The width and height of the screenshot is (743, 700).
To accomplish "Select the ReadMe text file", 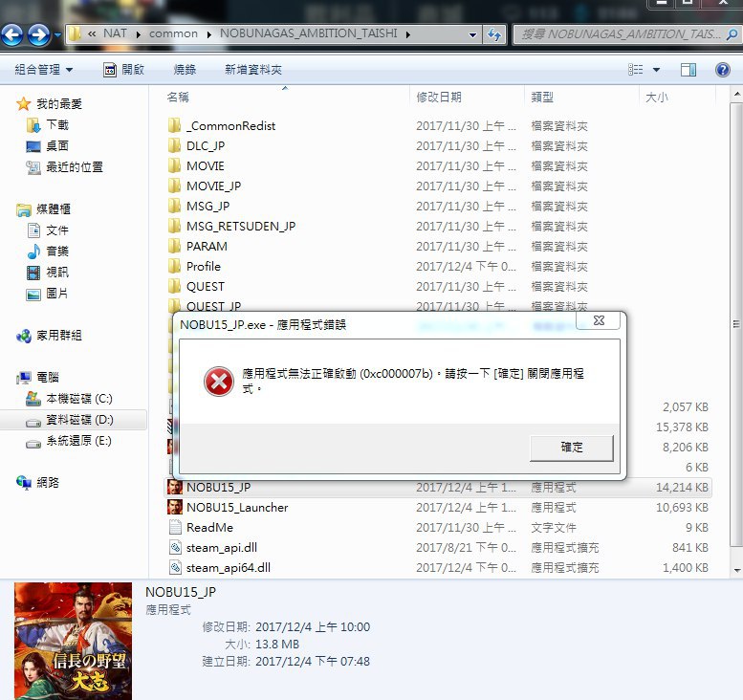I will [209, 528].
